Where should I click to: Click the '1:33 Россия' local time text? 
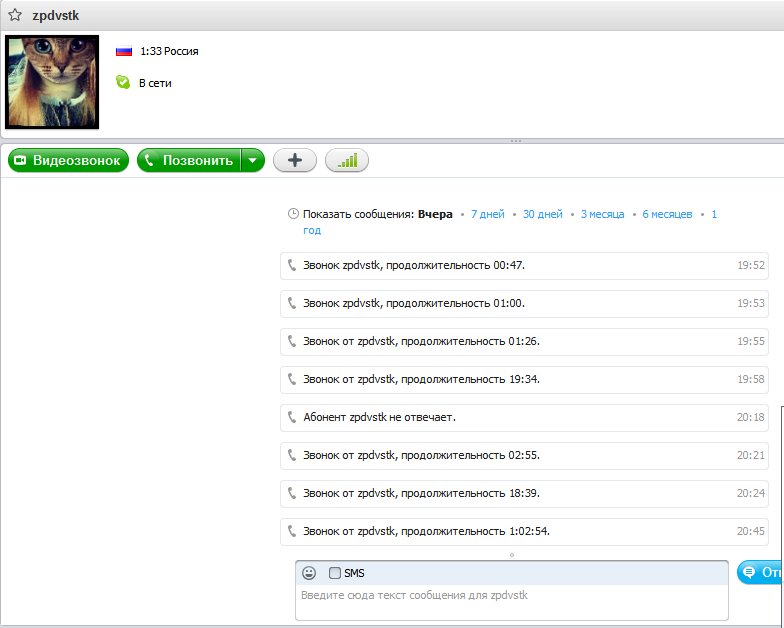pyautogui.click(x=170, y=51)
